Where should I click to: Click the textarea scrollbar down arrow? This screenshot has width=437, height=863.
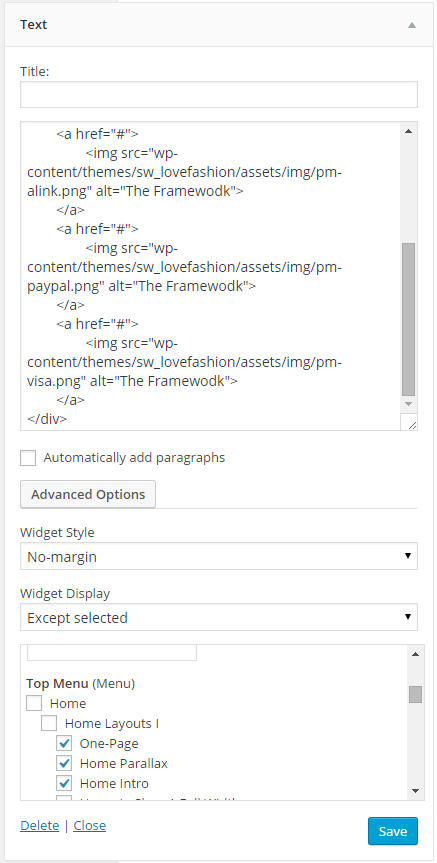(408, 403)
